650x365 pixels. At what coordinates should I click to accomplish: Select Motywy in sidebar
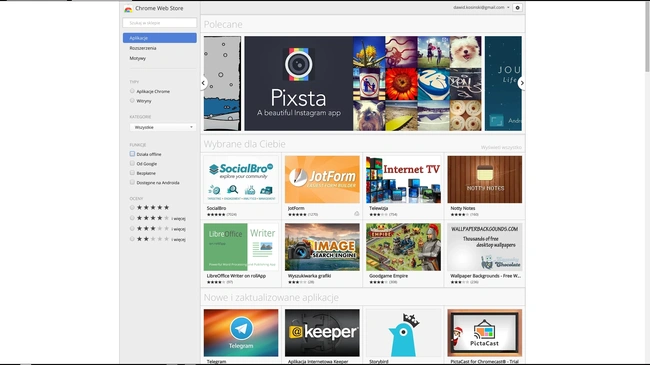pyautogui.click(x=138, y=58)
